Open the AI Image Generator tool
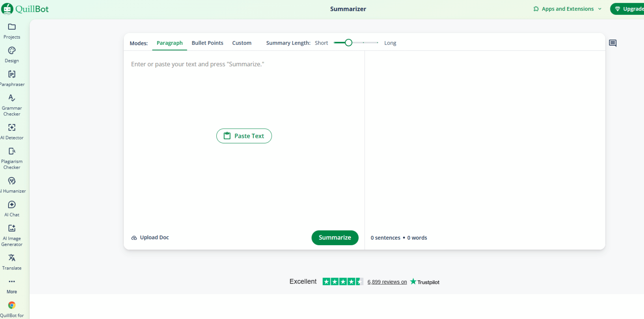The image size is (644, 319). (x=12, y=236)
